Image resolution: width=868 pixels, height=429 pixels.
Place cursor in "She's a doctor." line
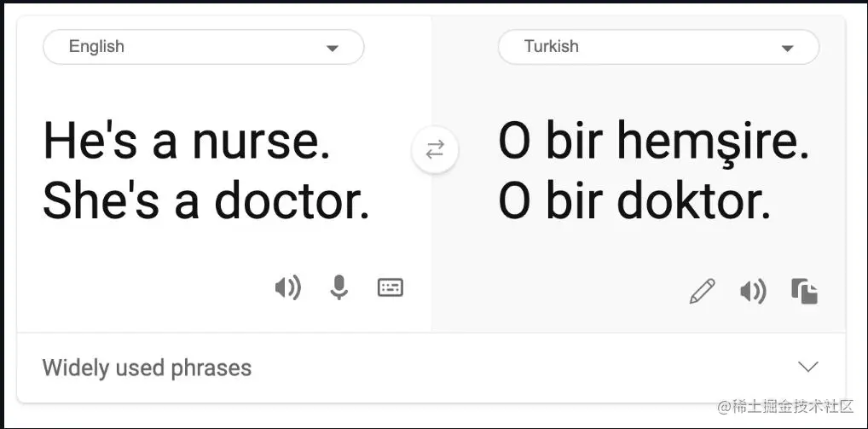click(206, 200)
